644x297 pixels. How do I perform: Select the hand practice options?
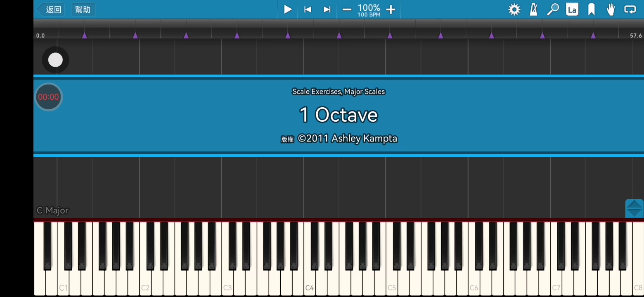tap(611, 9)
